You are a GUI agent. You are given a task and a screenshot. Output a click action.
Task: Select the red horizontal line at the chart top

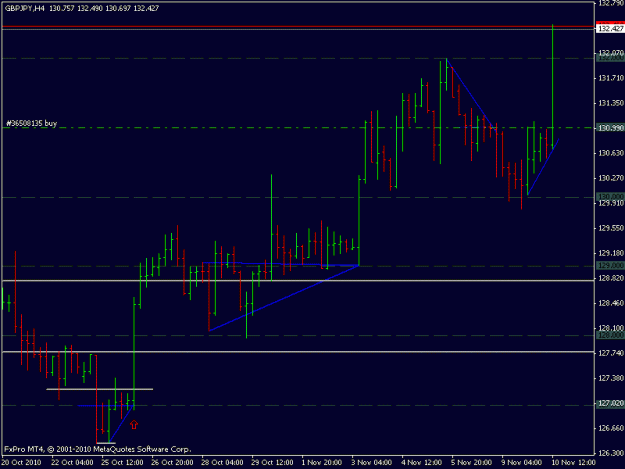point(298,27)
